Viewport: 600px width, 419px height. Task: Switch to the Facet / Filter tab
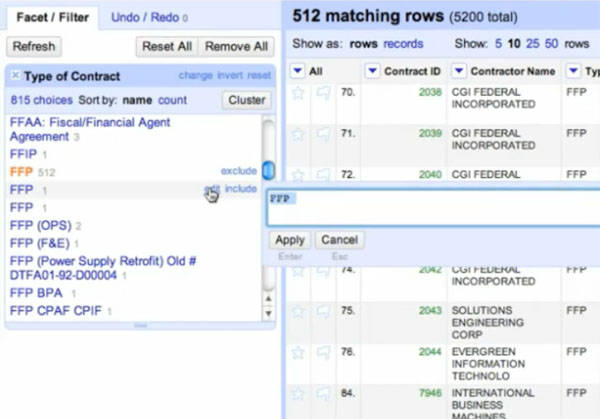[52, 18]
